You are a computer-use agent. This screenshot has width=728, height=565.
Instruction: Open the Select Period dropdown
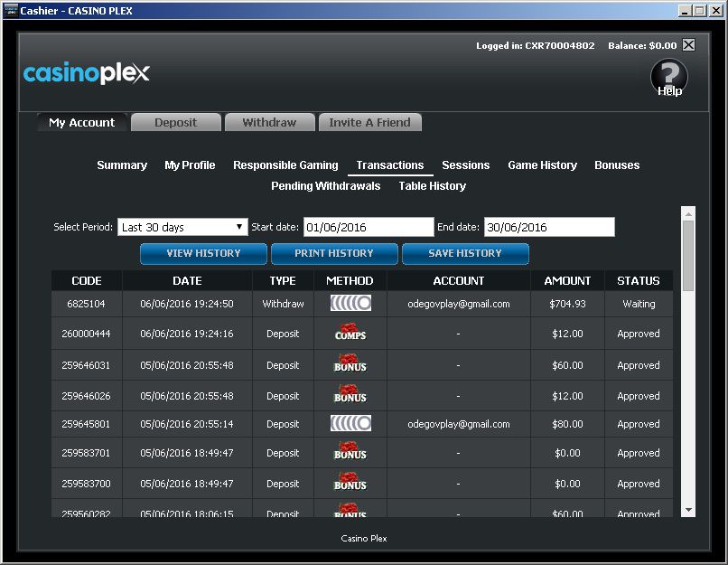[182, 227]
